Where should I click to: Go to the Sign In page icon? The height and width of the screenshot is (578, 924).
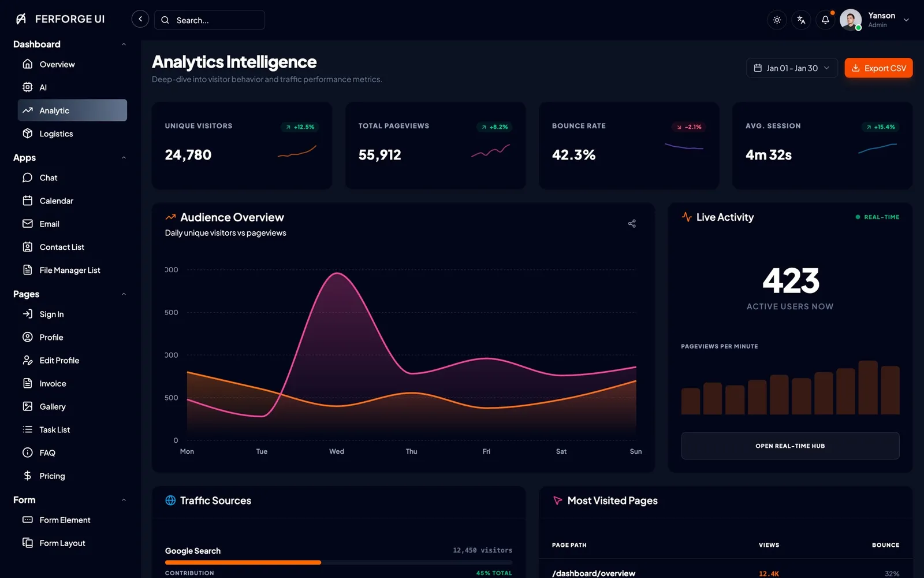[x=27, y=314]
